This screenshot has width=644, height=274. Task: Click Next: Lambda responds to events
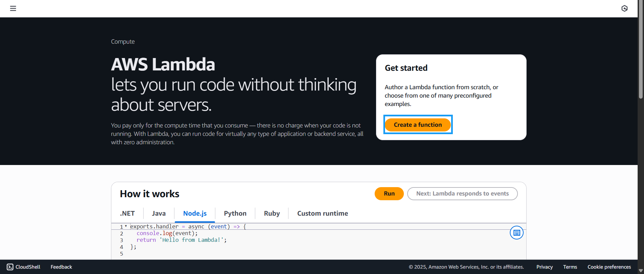pyautogui.click(x=462, y=194)
